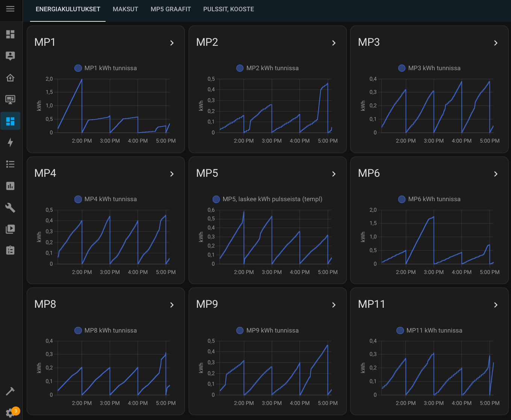Open Developer tools hammer icon
The width and height of the screenshot is (511, 420).
(11, 391)
